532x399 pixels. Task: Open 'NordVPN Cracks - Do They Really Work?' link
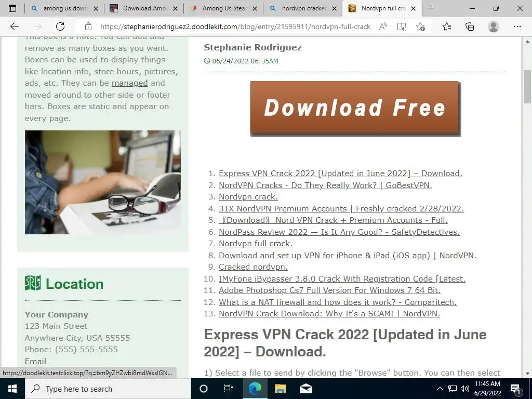click(x=325, y=185)
